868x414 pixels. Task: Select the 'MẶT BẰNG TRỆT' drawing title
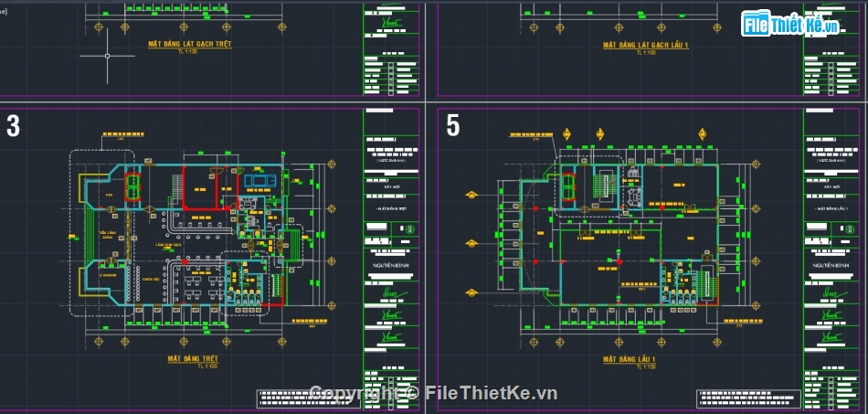(193, 358)
